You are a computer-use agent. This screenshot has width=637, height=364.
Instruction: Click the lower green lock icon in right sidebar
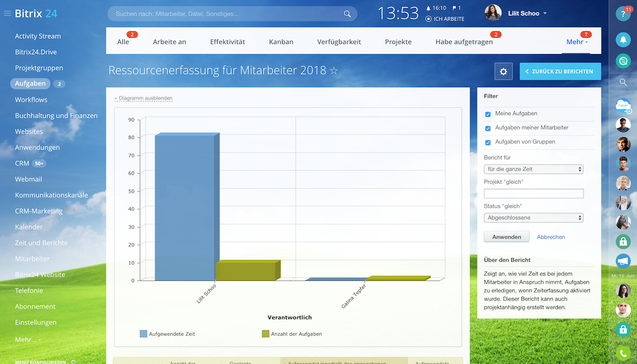623,329
